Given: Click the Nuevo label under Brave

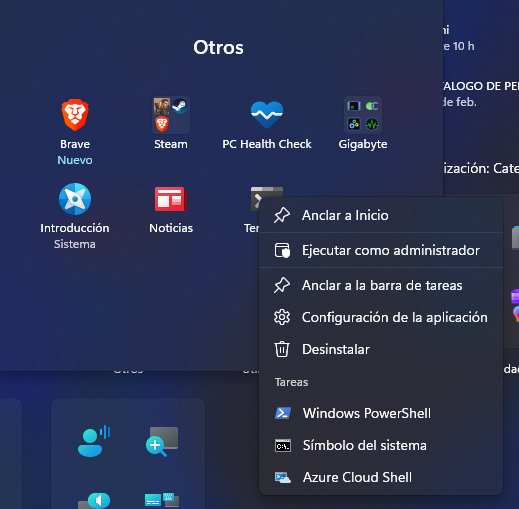Looking at the screenshot, I should pyautogui.click(x=75, y=160).
